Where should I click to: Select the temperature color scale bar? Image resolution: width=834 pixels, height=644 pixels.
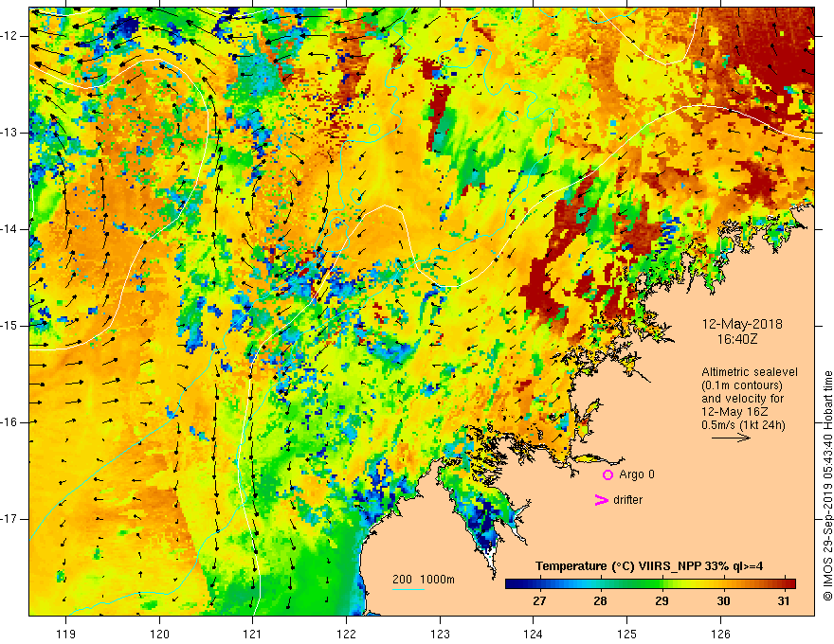[x=650, y=584]
